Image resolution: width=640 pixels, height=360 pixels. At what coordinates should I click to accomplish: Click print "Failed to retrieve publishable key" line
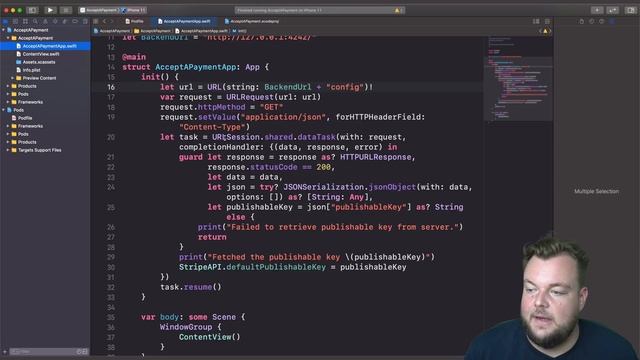click(330, 227)
